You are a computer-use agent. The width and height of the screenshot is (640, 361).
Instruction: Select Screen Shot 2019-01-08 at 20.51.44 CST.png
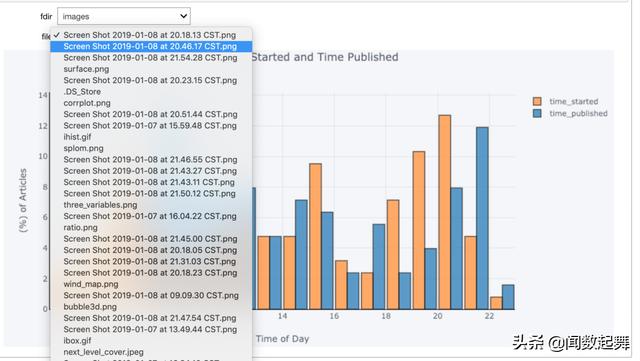tap(151, 114)
